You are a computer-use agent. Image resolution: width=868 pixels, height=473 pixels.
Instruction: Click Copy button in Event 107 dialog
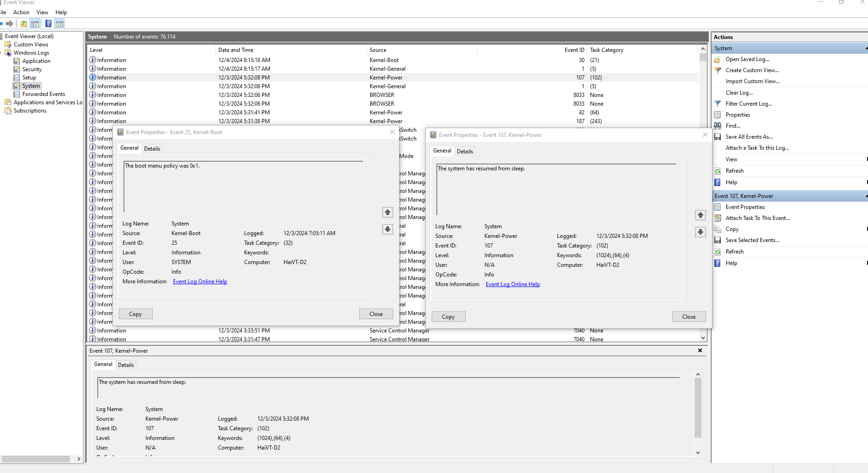point(448,317)
